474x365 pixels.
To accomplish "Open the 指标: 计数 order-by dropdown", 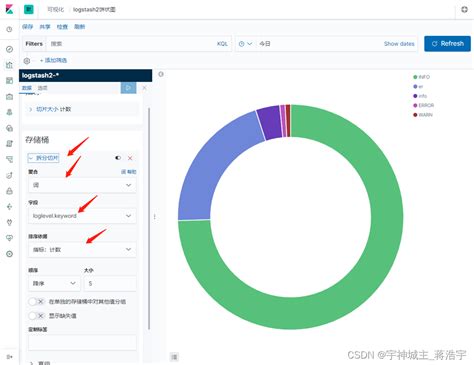I will [82, 249].
